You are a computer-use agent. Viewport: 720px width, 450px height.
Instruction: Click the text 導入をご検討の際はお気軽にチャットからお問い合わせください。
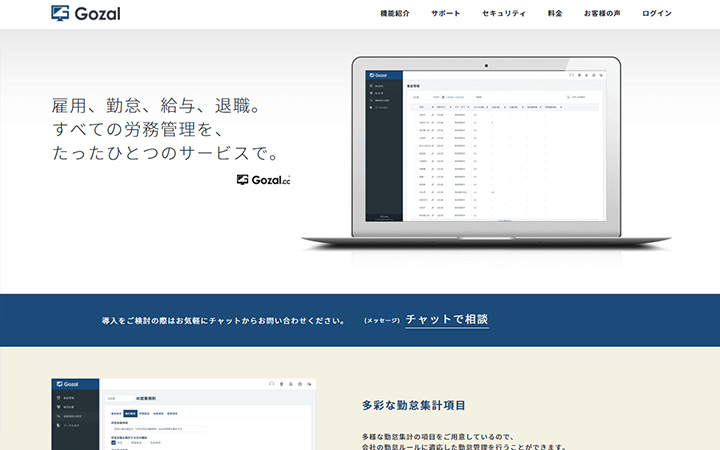(224, 321)
